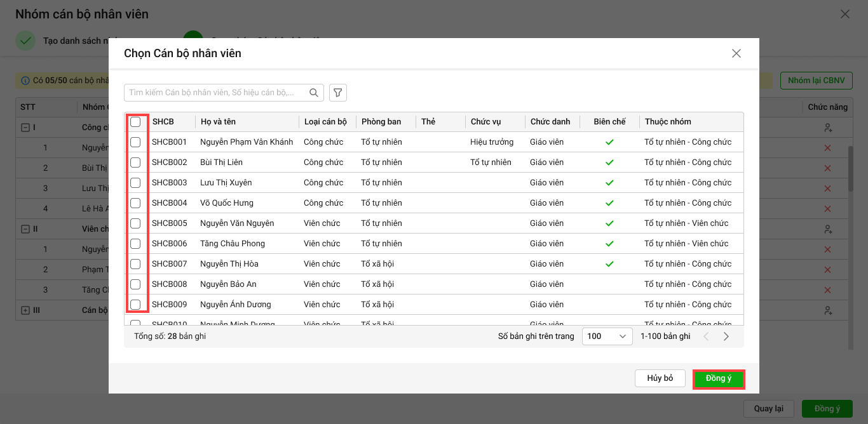
Task: Tick the select-all header checkbox
Action: (135, 122)
